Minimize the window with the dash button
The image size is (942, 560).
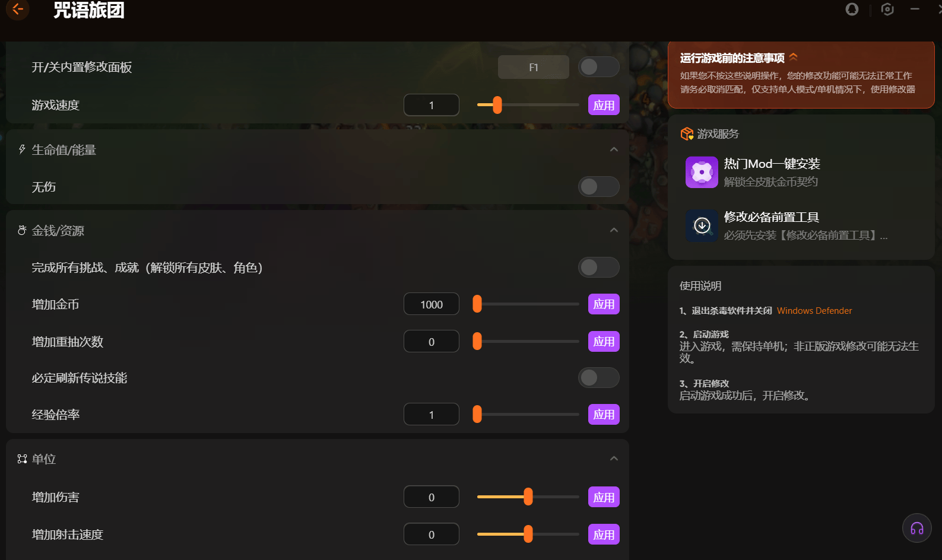coord(915,9)
